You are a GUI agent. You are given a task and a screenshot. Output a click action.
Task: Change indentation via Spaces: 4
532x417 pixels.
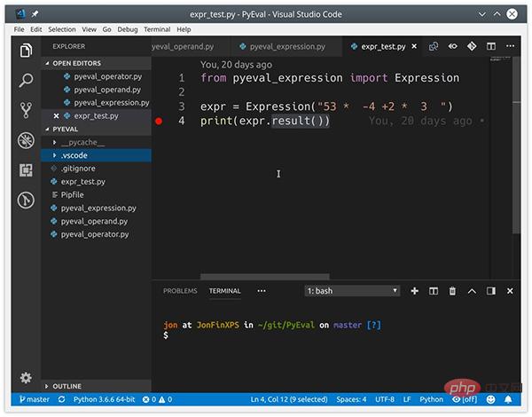click(351, 399)
